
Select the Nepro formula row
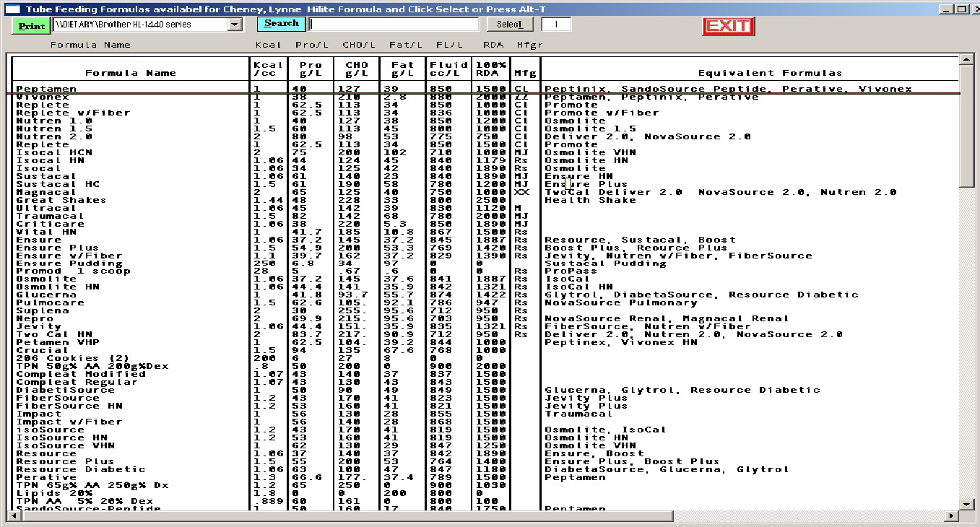[x=485, y=318]
